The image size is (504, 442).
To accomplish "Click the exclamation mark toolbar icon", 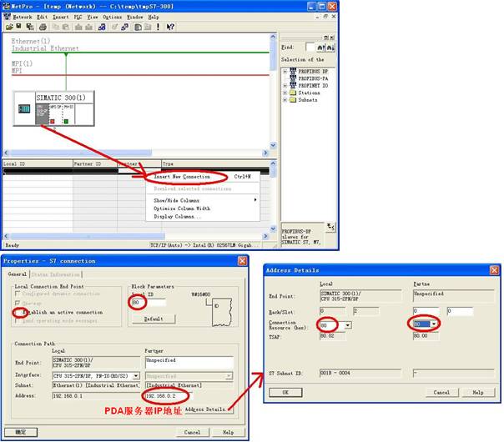I will (x=158, y=27).
